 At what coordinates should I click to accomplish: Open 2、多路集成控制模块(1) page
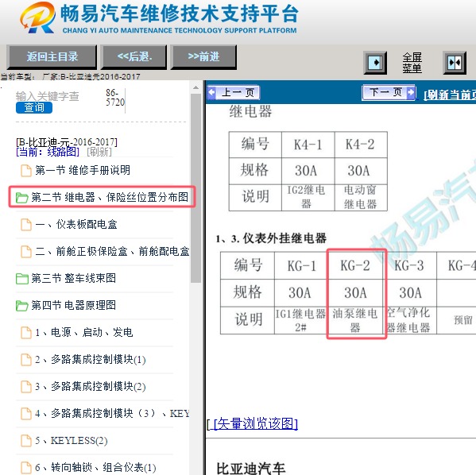91,359
